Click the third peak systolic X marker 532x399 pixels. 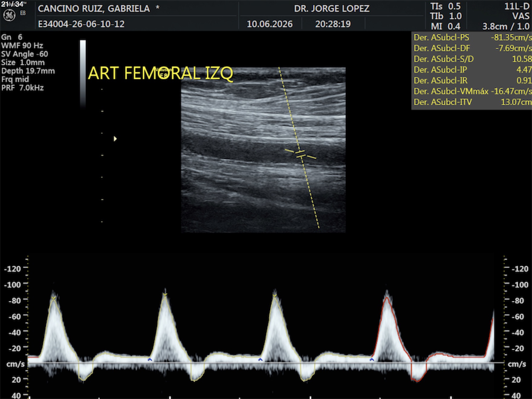coord(275,296)
